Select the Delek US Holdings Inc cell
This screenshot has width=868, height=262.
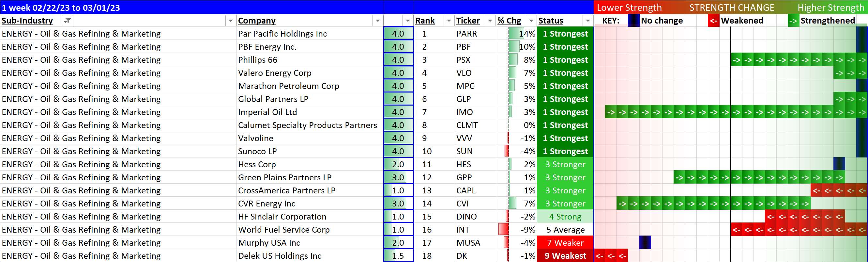click(310, 255)
